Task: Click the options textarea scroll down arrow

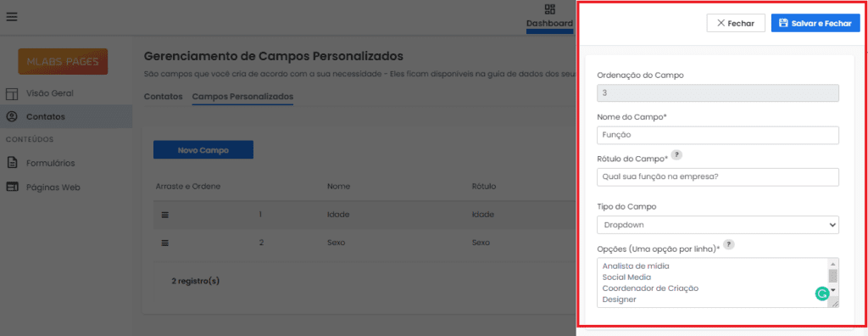Action: click(832, 290)
